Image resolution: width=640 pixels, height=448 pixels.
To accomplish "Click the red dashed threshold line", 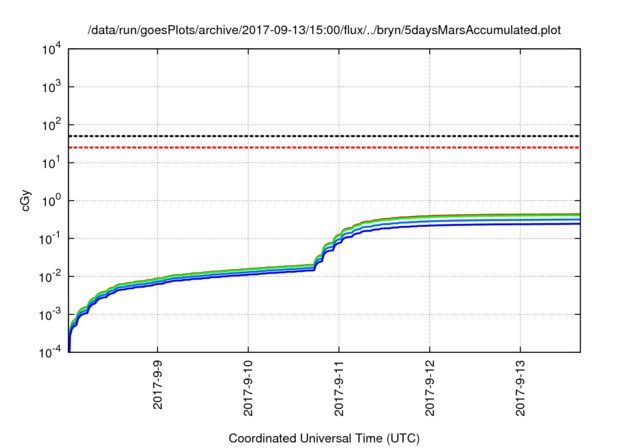I will pos(324,147).
